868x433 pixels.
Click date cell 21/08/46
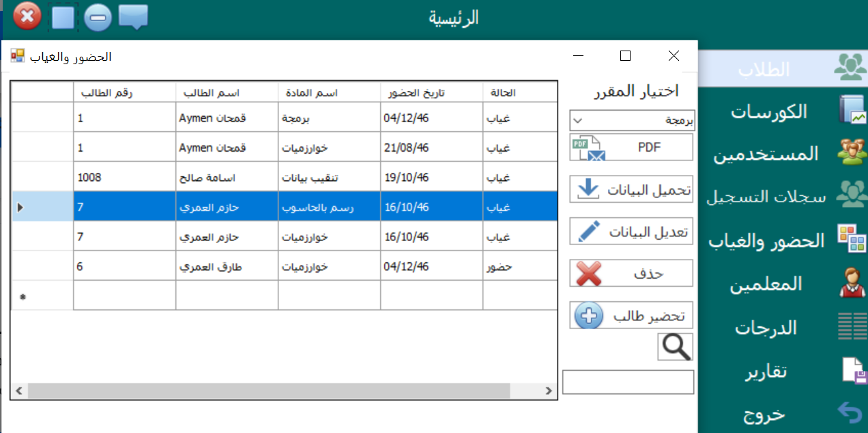(x=431, y=147)
